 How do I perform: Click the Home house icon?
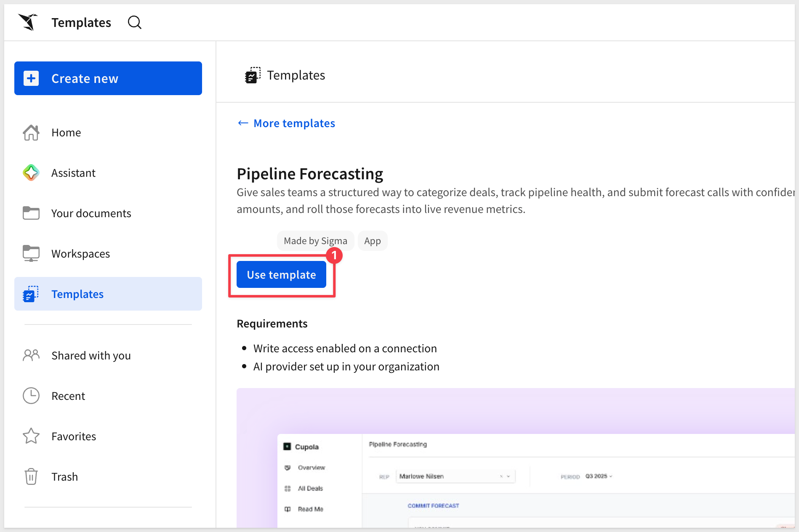[31, 133]
